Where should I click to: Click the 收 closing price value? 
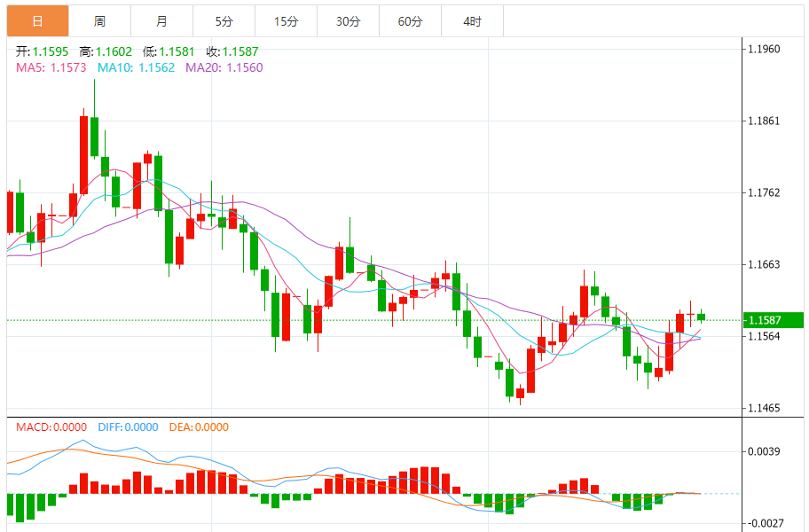(240, 51)
